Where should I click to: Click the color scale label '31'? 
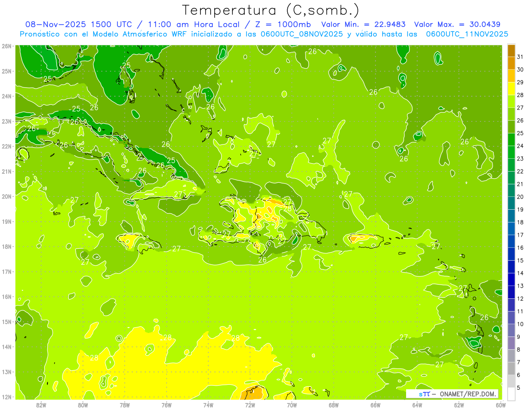pos(520,57)
